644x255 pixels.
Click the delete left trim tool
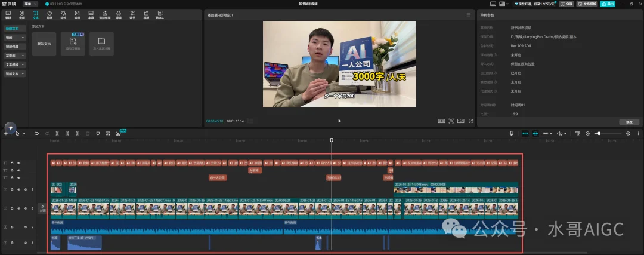point(67,133)
